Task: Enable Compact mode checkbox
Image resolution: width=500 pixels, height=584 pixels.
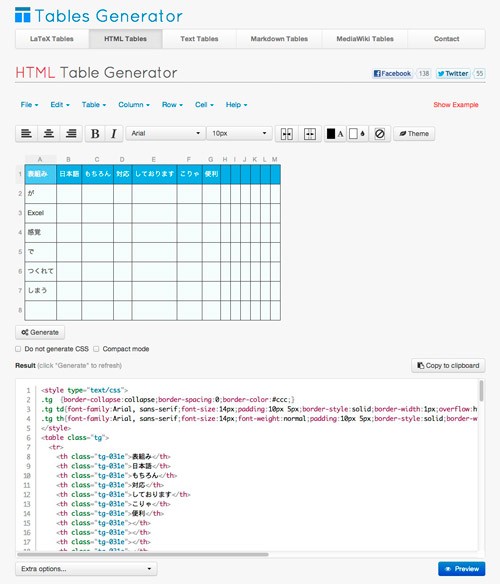Action: (96, 349)
